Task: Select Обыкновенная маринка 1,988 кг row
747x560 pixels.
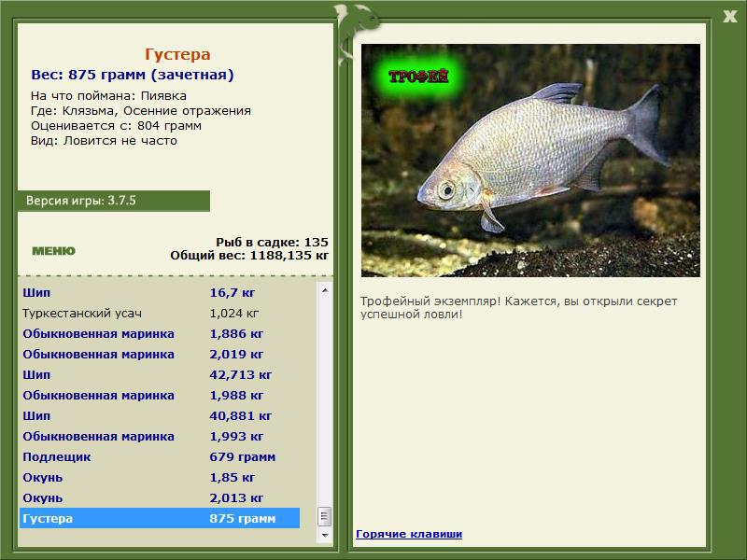Action: click(160, 395)
